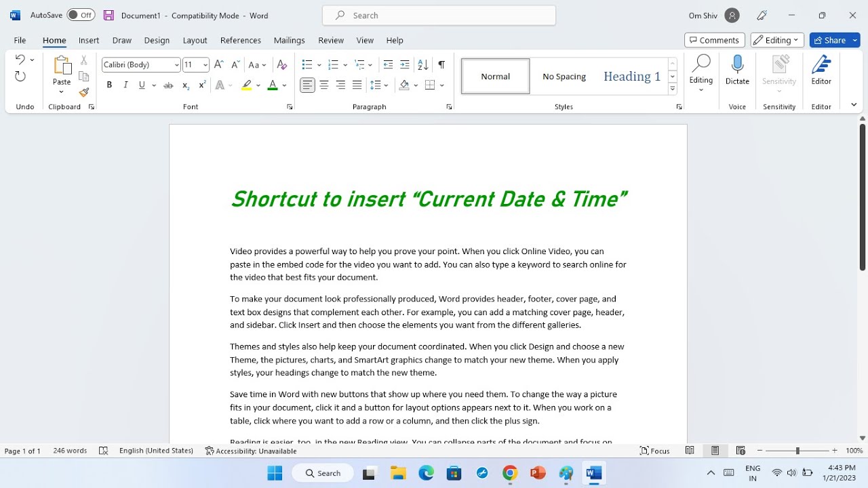The height and width of the screenshot is (488, 868).
Task: Toggle Align Left button
Action: click(x=307, y=85)
